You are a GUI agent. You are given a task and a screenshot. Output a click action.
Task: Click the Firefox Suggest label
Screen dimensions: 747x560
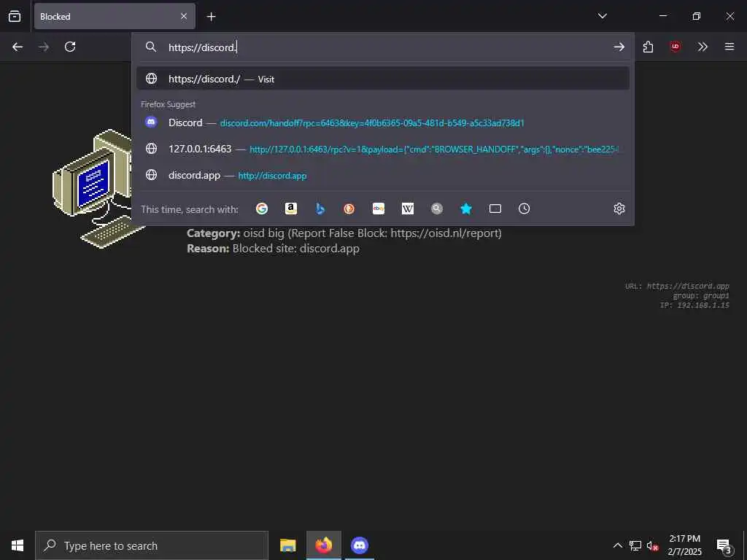click(x=169, y=104)
